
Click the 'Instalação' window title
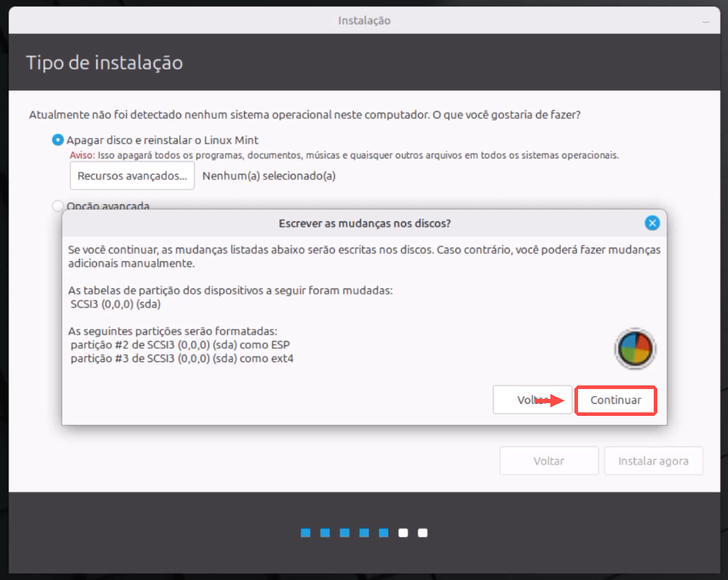364,21
